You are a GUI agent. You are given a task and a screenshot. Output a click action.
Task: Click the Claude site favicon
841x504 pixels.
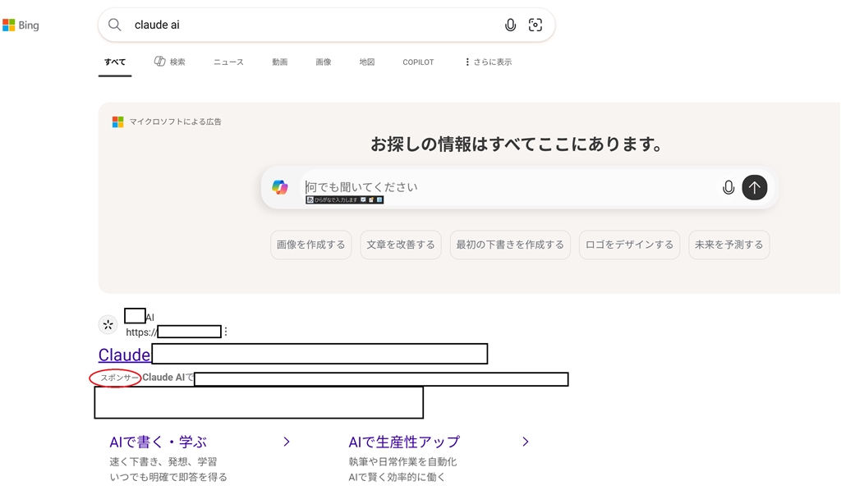(x=108, y=324)
